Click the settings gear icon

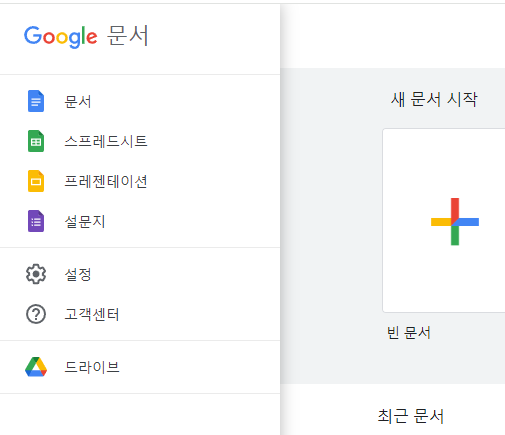[36, 274]
